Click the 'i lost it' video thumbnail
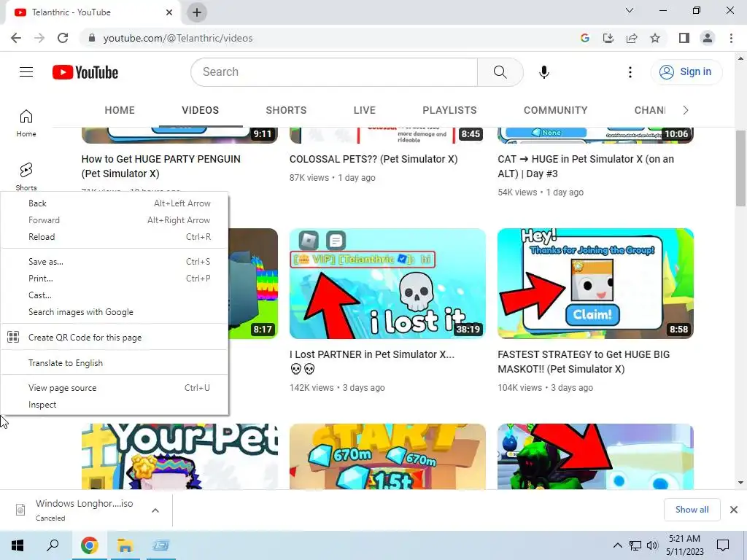The width and height of the screenshot is (747, 560). click(x=387, y=284)
